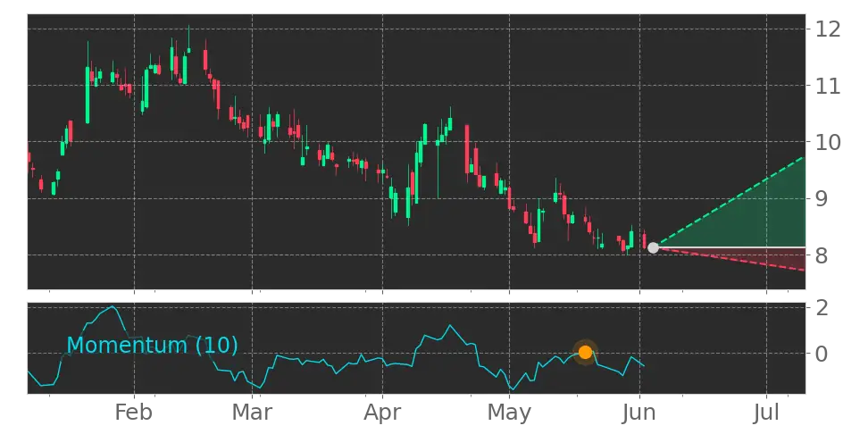Click the white current-price dot

pos(653,247)
